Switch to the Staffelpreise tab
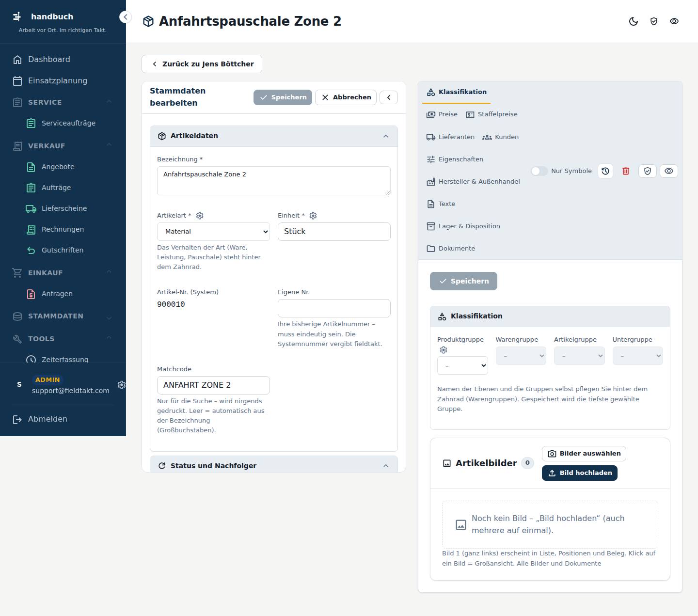This screenshot has width=698, height=616. pos(492,114)
